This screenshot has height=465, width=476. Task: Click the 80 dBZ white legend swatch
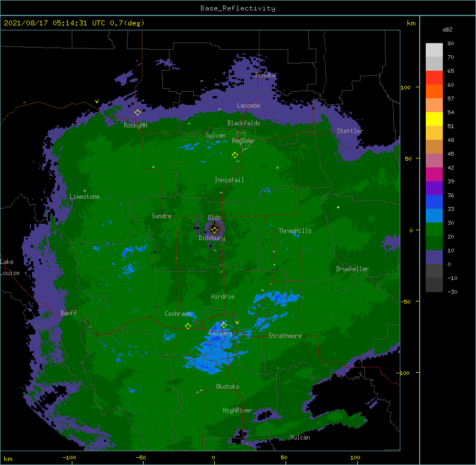pos(434,50)
